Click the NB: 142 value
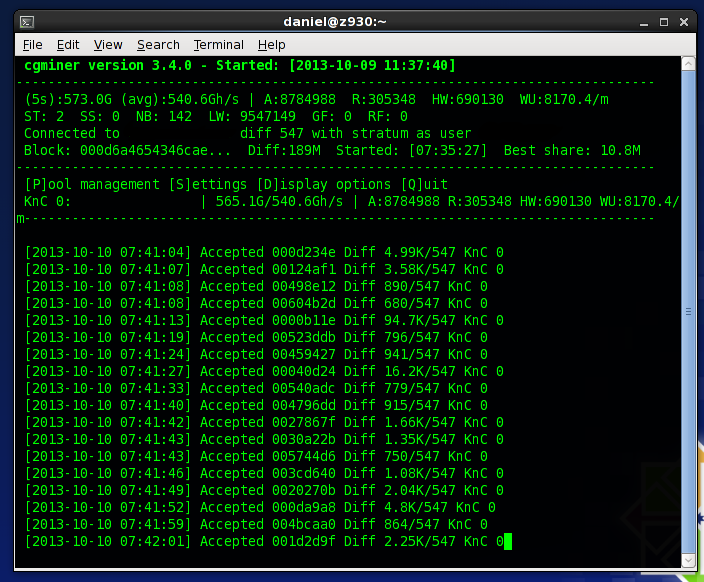This screenshot has width=704, height=582. click(x=164, y=116)
